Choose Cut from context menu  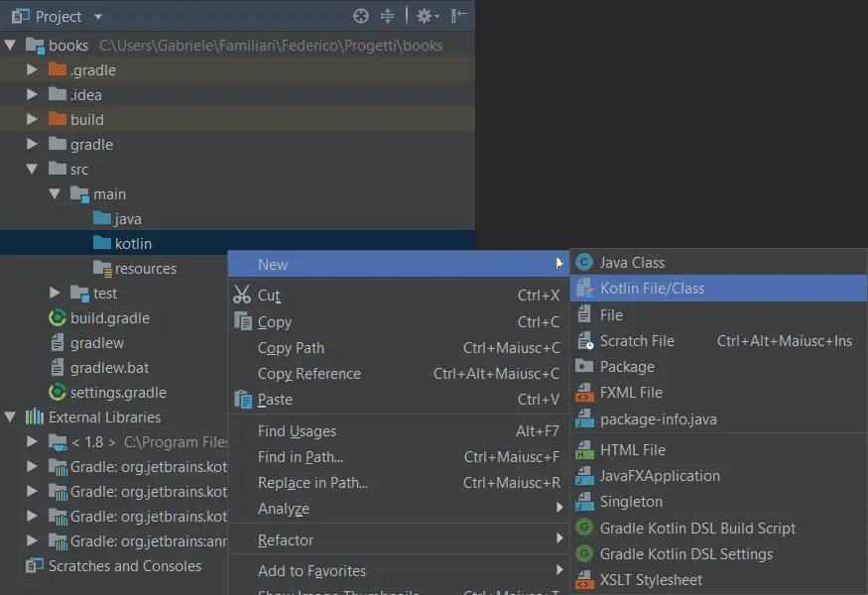398,295
